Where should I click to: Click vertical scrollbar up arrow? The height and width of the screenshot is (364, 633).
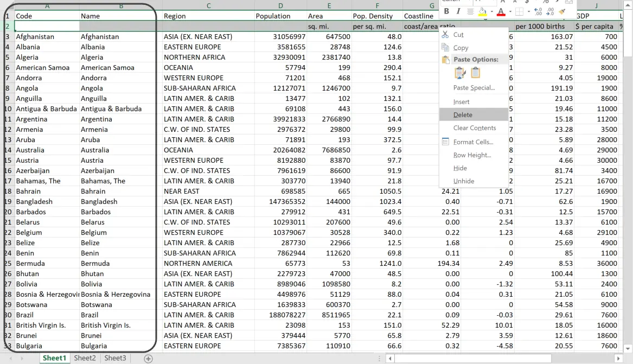tap(628, 4)
